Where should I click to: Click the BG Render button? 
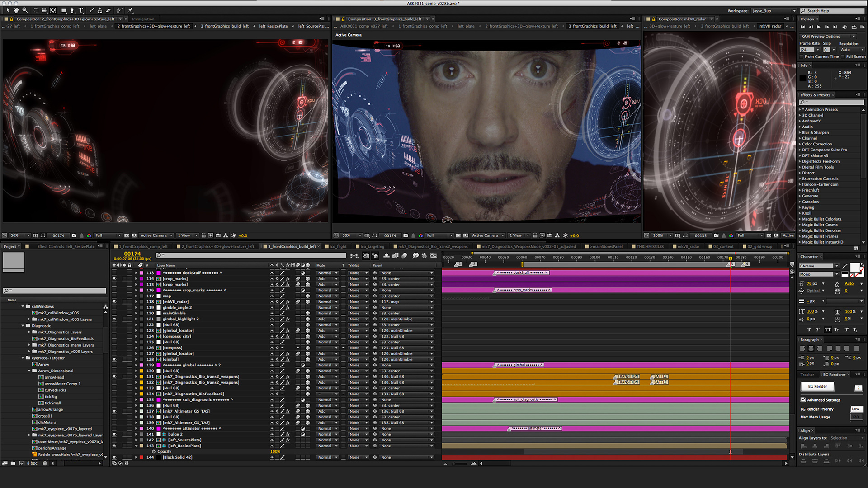pyautogui.click(x=817, y=386)
